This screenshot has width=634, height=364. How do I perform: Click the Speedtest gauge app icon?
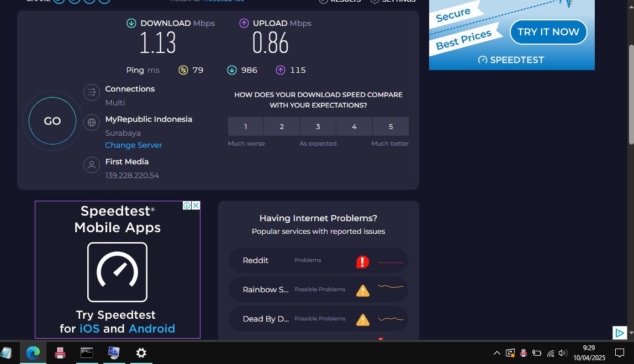pyautogui.click(x=117, y=272)
